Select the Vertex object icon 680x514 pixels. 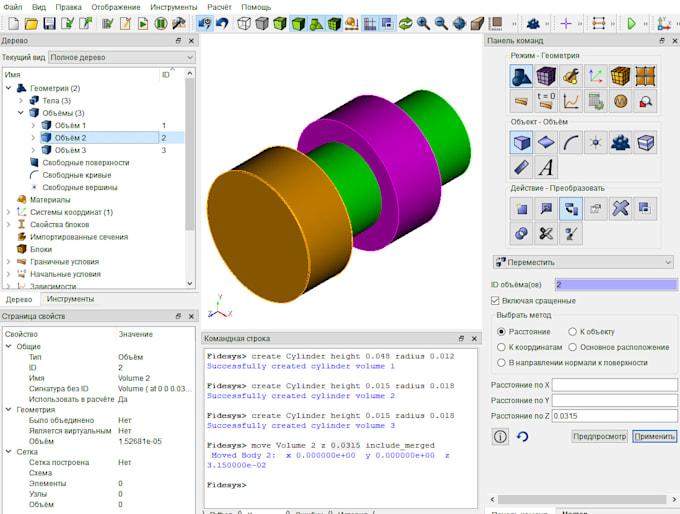click(x=596, y=143)
